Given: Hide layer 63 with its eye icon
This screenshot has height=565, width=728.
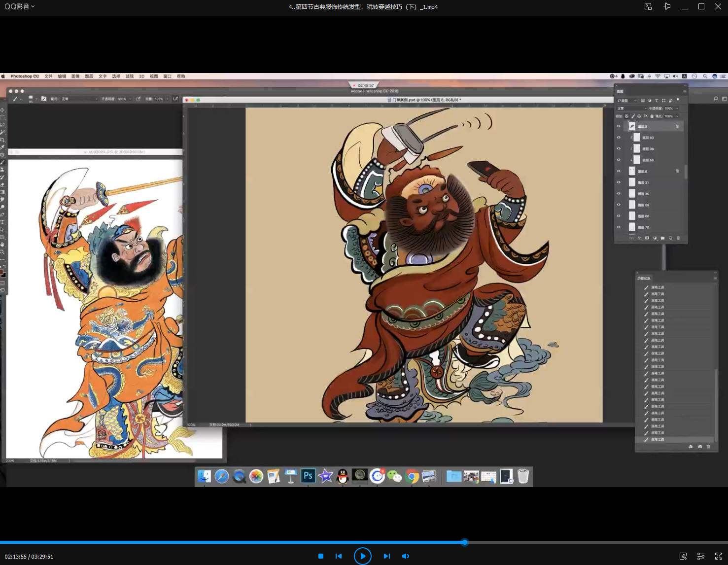Looking at the screenshot, I should (x=619, y=138).
